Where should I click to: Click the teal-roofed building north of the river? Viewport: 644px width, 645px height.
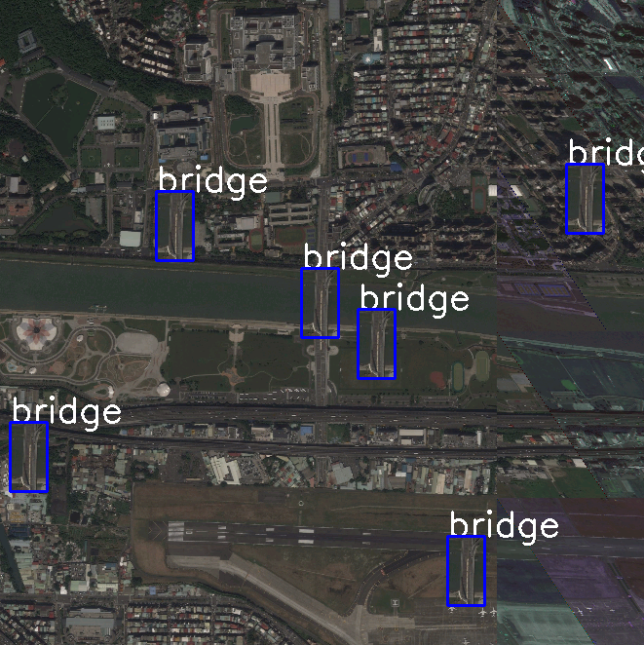point(130,239)
